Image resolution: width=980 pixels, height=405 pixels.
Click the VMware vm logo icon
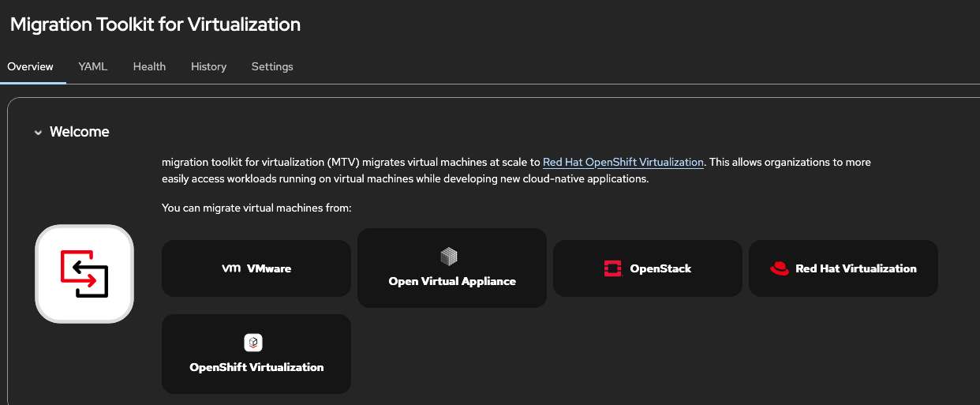point(231,268)
